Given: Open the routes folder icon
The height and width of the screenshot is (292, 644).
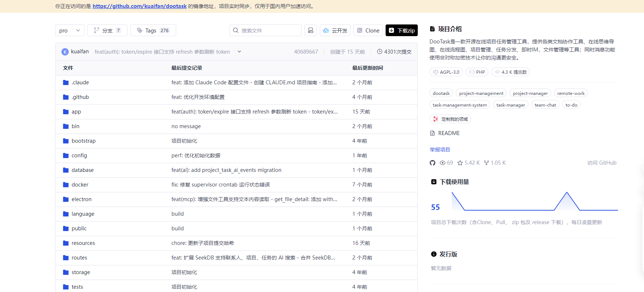Looking at the screenshot, I should point(66,258).
